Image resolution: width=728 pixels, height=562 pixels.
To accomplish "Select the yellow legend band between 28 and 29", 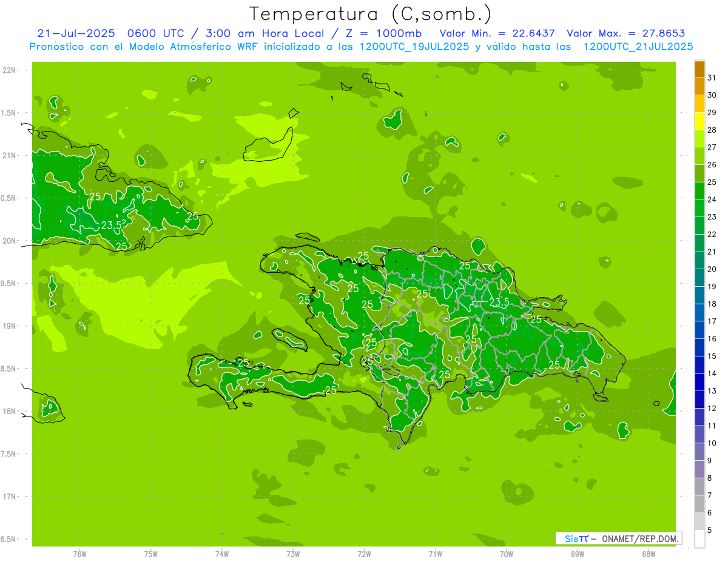I will click(699, 121).
